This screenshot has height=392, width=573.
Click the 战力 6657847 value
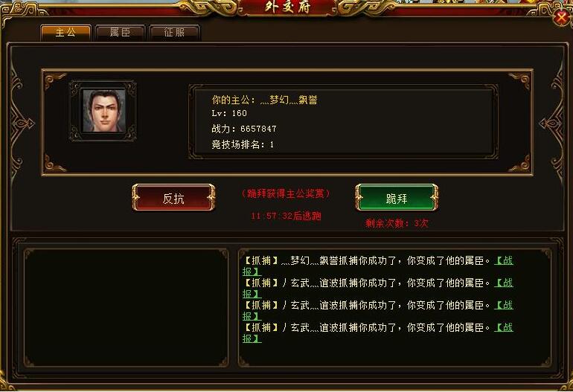pos(258,129)
